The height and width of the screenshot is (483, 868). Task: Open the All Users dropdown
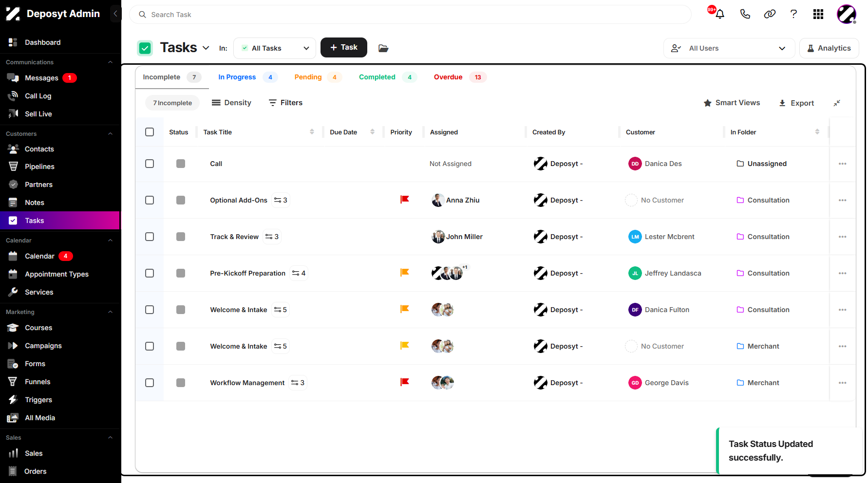[x=729, y=48]
